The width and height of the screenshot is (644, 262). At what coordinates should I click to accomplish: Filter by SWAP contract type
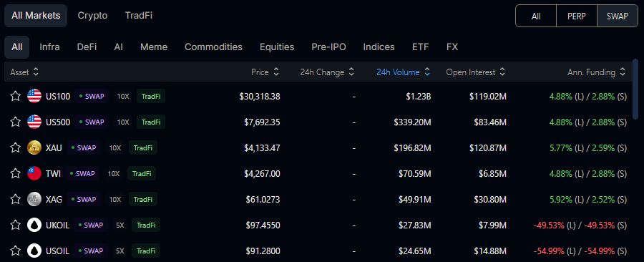(618, 16)
